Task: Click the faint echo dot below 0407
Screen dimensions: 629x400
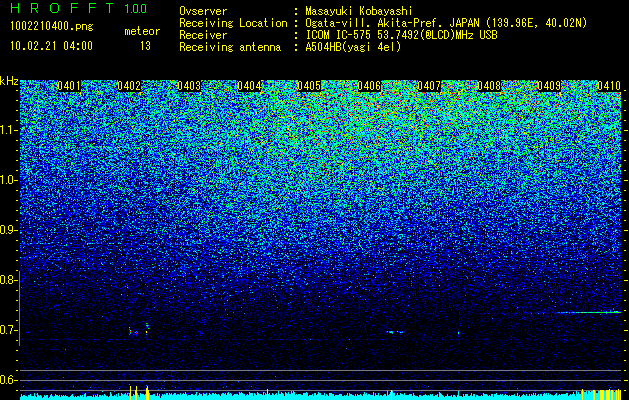Action: pos(459,333)
